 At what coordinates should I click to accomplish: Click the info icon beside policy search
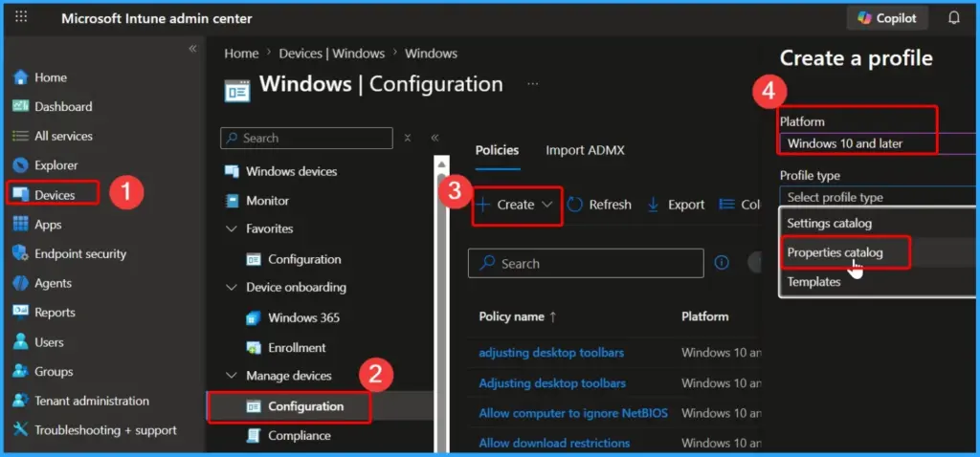[722, 263]
